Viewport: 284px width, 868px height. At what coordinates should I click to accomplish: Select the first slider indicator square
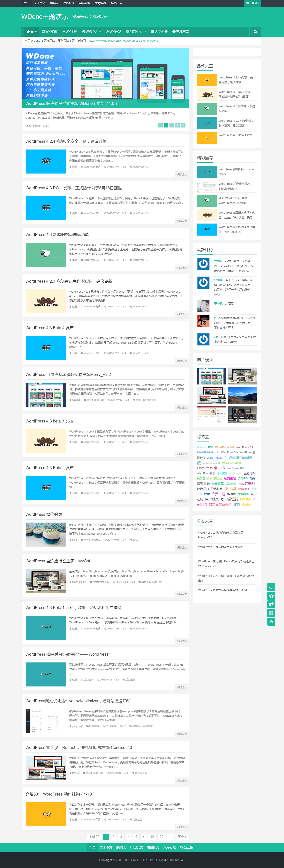160,125
